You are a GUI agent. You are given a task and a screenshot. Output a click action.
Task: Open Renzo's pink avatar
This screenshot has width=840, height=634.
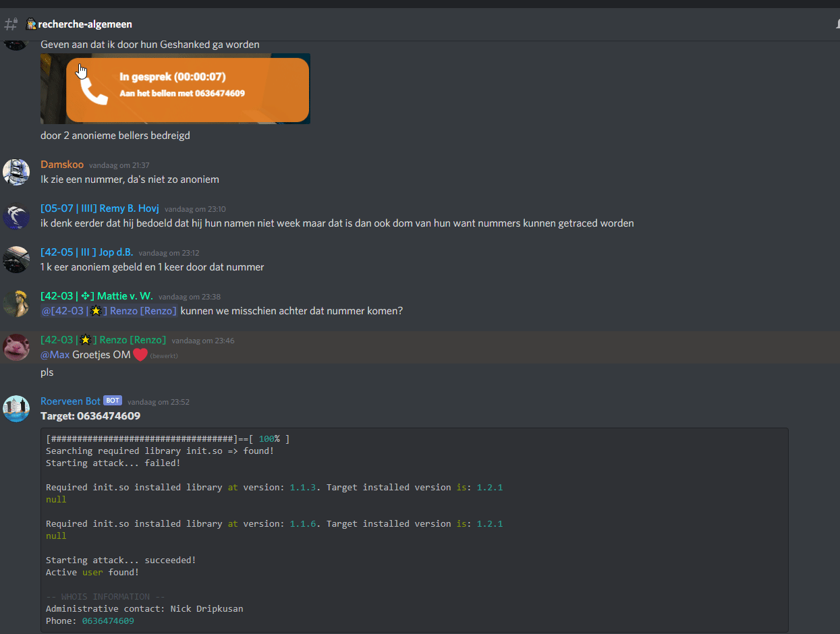(x=16, y=347)
